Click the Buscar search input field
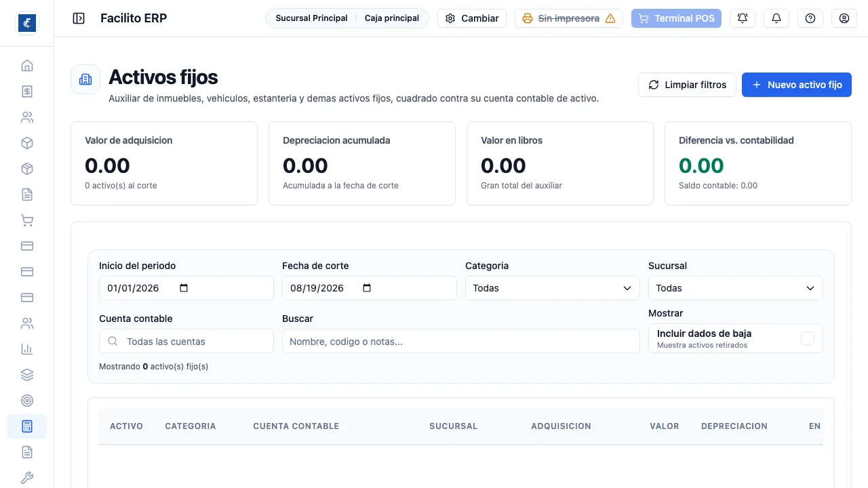Screen dimensions: 868x488 [461, 341]
